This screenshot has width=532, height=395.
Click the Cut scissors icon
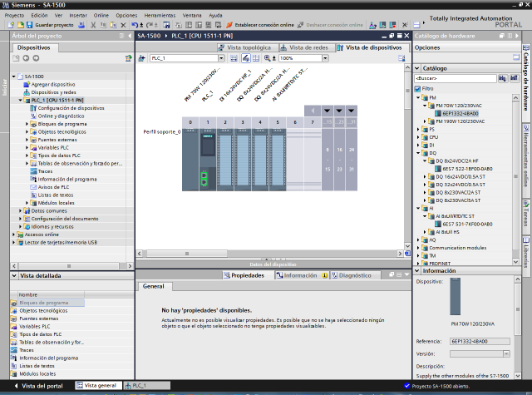pyautogui.click(x=93, y=25)
